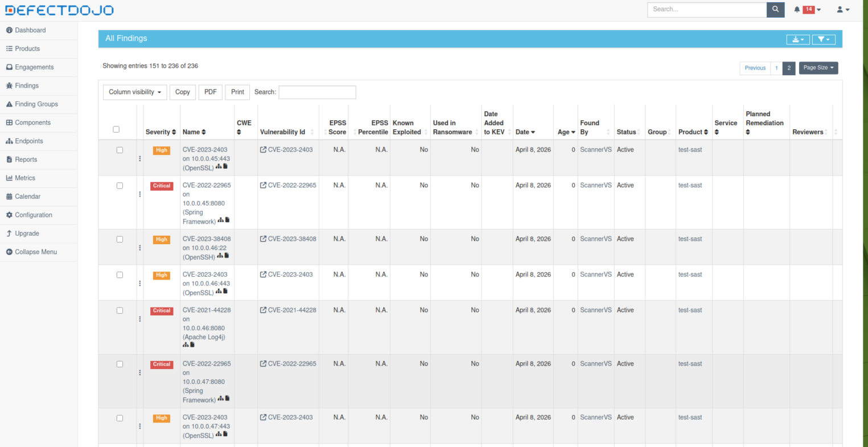Screen dimensions: 868x447
Task: Open the filter funnel dropdown
Action: (x=824, y=39)
